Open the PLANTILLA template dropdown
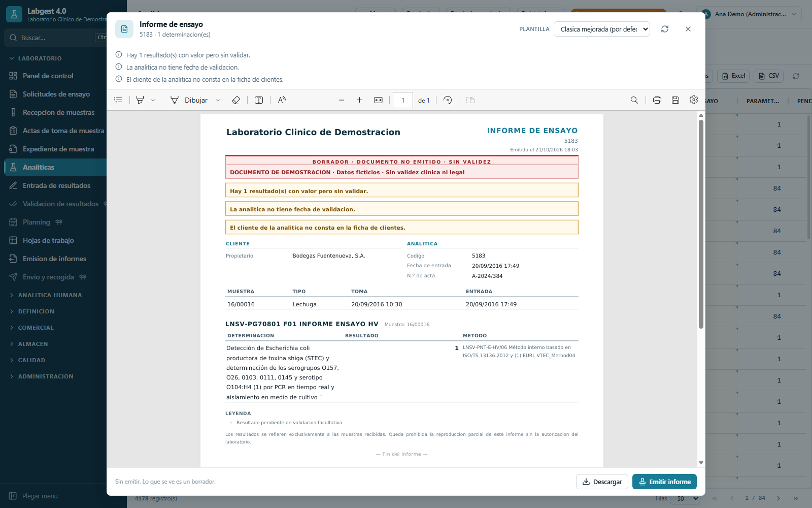 click(602, 29)
